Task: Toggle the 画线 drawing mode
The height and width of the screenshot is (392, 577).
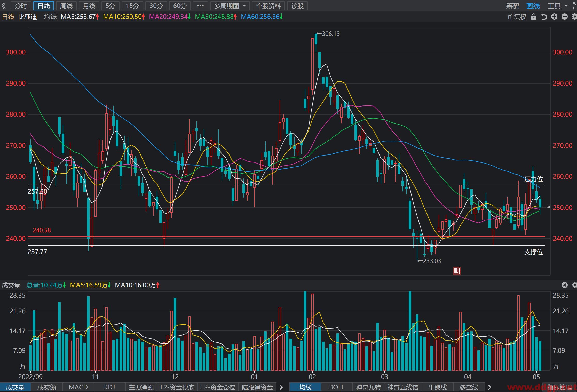Action: [x=533, y=6]
